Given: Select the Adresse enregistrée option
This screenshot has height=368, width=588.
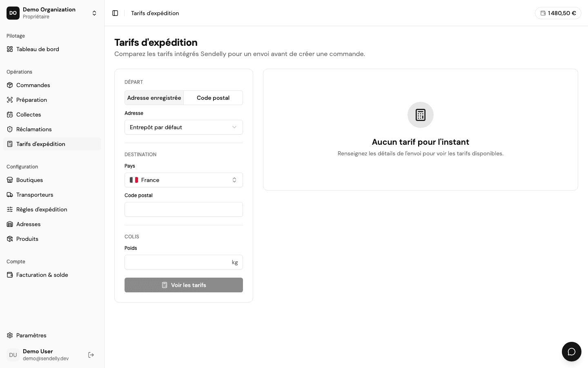Looking at the screenshot, I should pyautogui.click(x=154, y=98).
